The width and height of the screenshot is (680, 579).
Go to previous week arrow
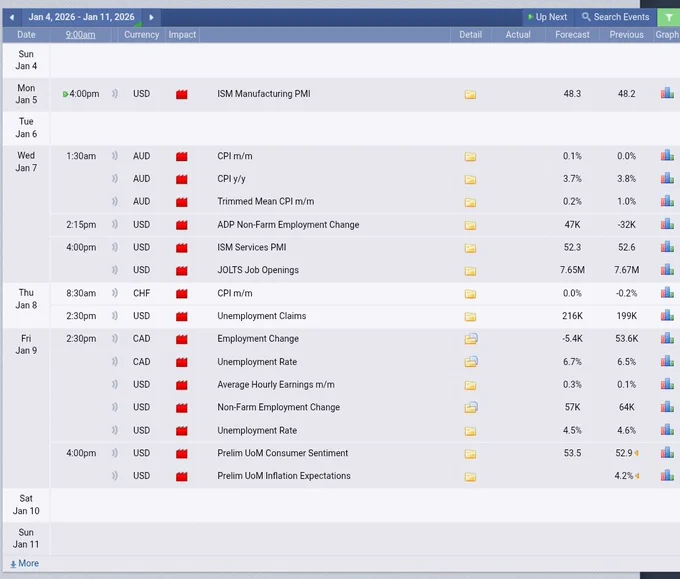pyautogui.click(x=12, y=17)
